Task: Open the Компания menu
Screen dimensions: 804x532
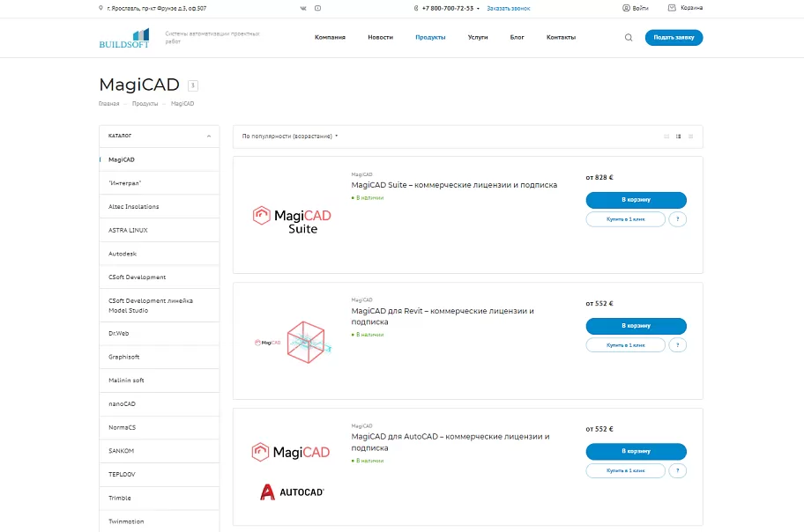Action: pos(330,37)
